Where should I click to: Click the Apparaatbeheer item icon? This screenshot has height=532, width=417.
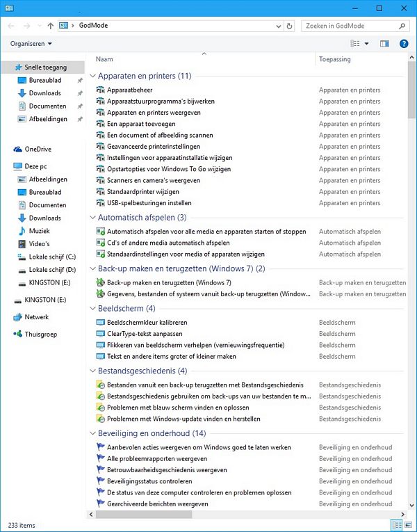(x=100, y=90)
